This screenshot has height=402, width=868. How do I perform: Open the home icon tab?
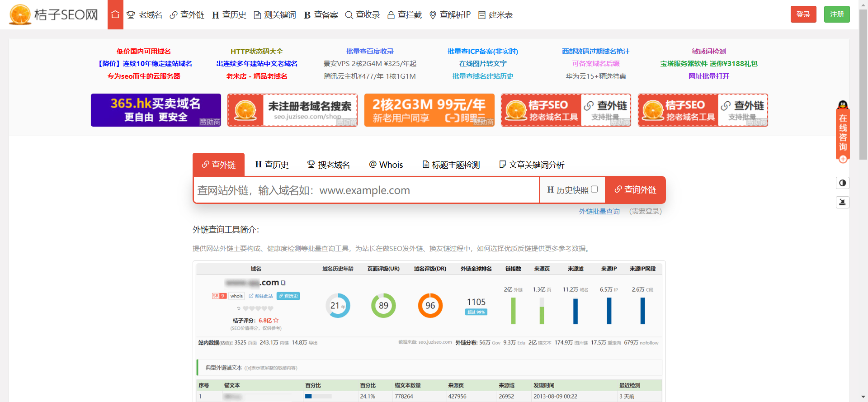point(115,14)
